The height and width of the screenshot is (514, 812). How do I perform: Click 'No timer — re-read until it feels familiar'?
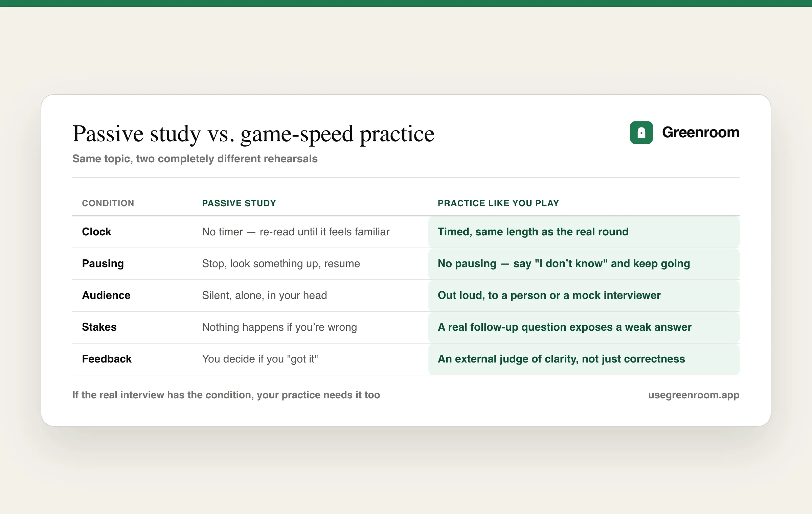[296, 232]
